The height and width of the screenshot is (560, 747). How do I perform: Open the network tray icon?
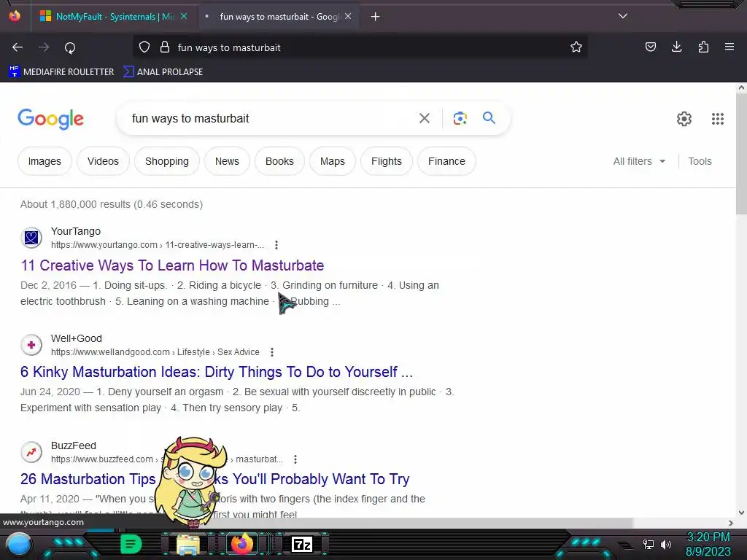click(x=648, y=544)
